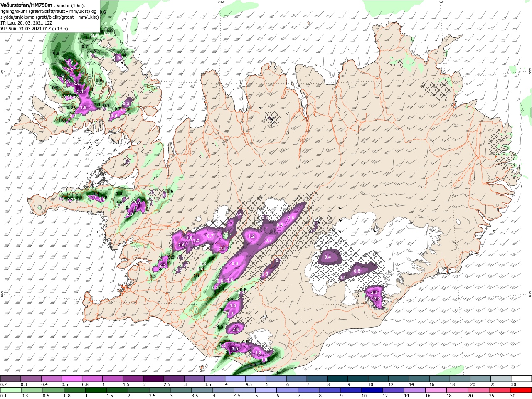Select the darkest purple 2 snow legend swatch
Viewport: 532px width, 399px height.
[153, 379]
